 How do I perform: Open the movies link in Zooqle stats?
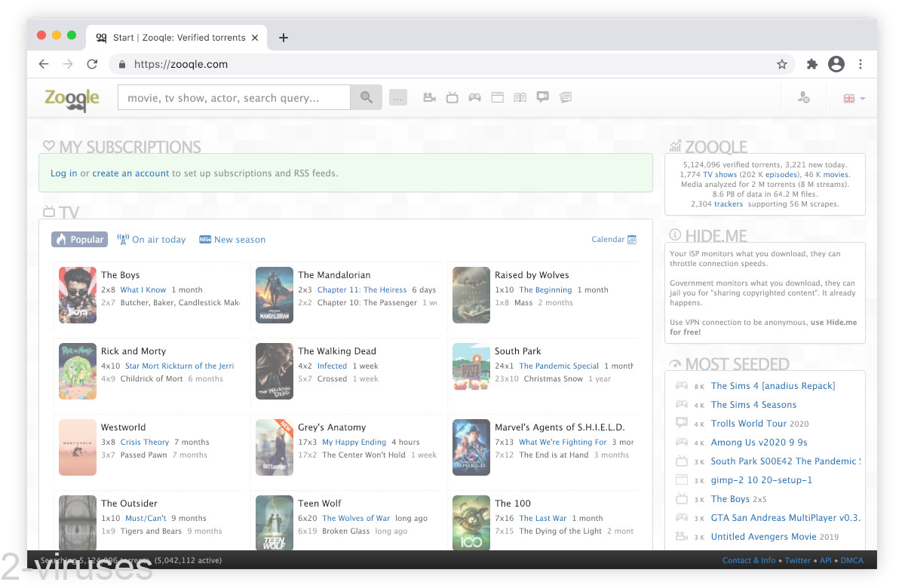(836, 174)
